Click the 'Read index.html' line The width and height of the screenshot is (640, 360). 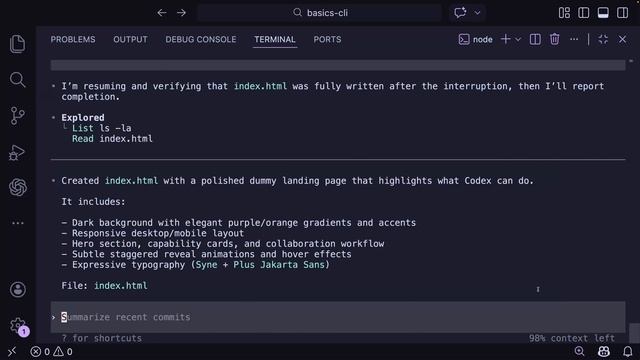(112, 139)
